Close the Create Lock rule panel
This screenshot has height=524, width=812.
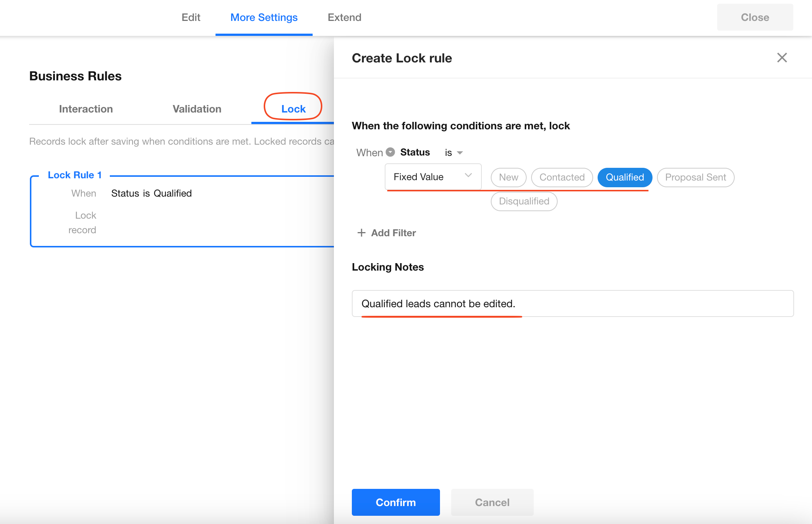(782, 58)
